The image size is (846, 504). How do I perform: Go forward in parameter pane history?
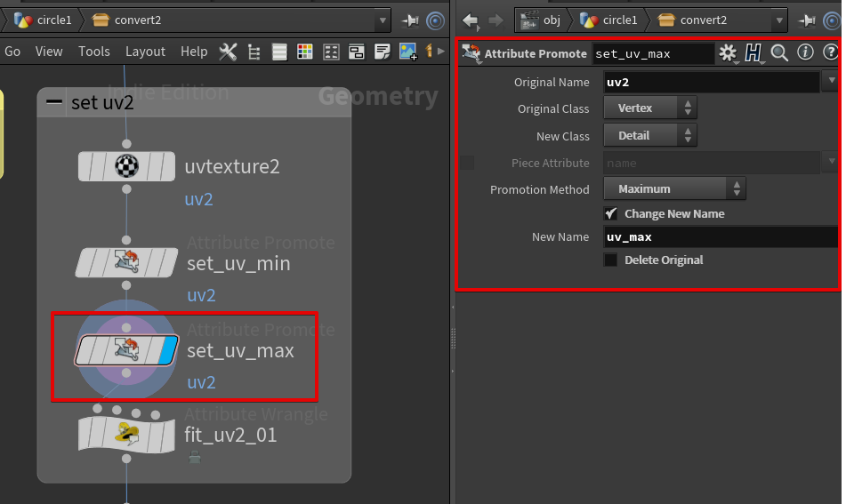point(496,20)
